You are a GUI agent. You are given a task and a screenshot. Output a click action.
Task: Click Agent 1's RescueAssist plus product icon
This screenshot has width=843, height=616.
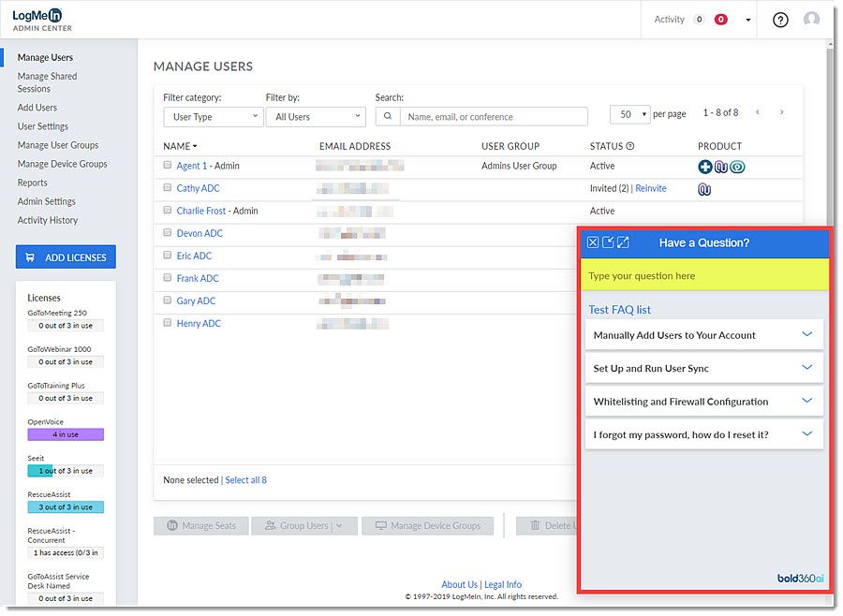[704, 167]
